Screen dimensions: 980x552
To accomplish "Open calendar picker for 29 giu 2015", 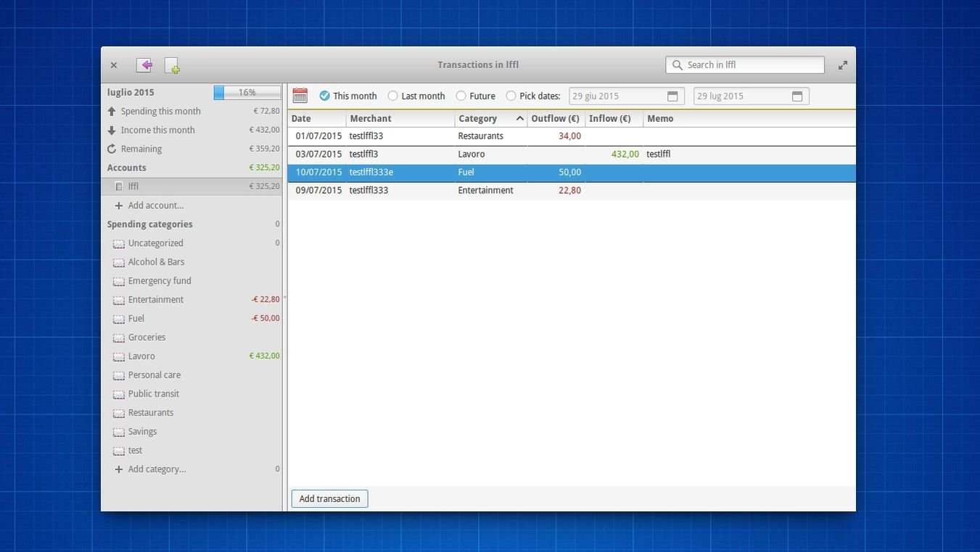I will pos(672,96).
